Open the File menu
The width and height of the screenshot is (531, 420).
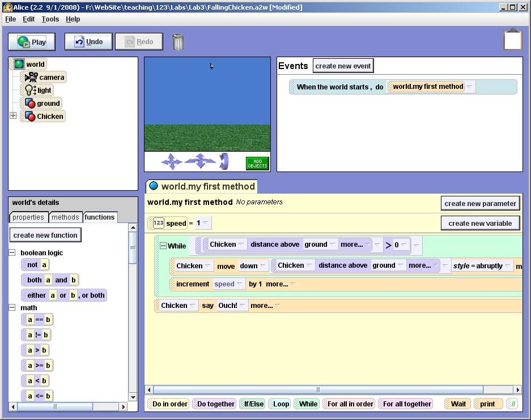point(11,19)
